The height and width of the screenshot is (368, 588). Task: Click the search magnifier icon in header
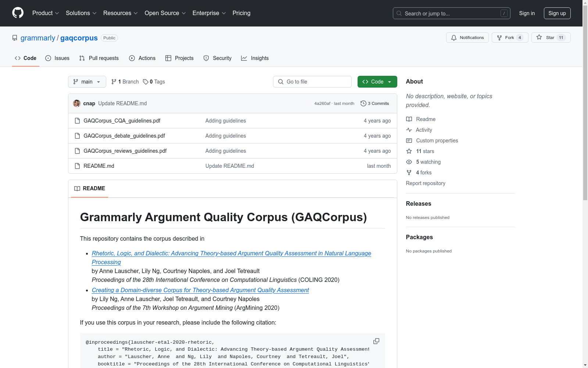coord(399,13)
